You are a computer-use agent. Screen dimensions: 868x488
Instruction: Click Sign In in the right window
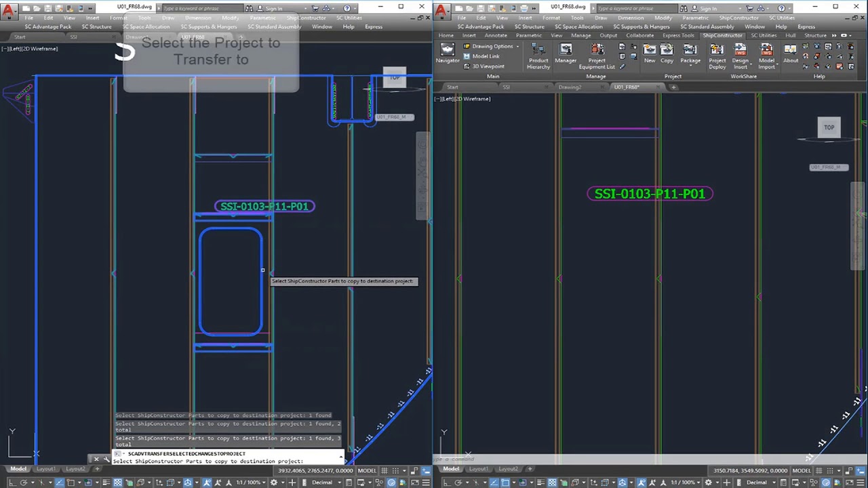(x=708, y=8)
